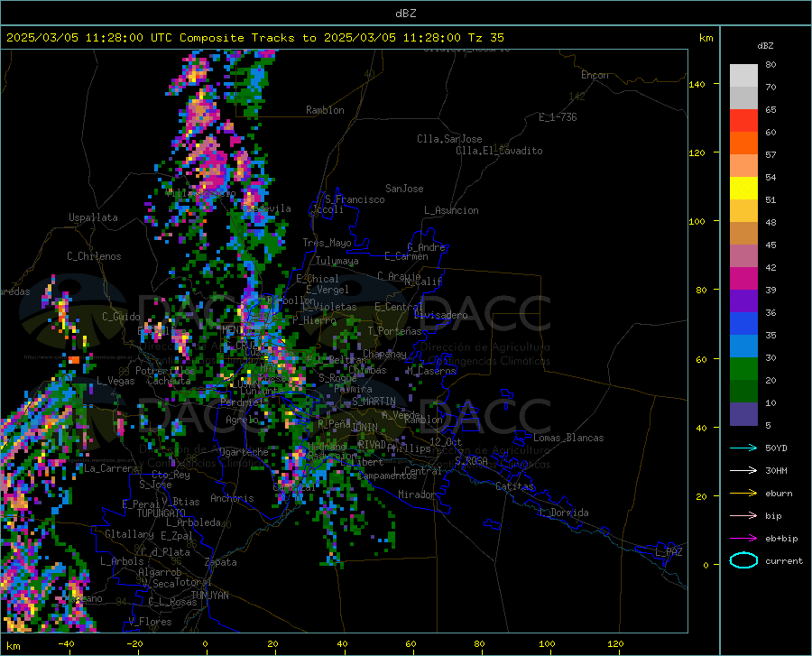This screenshot has width=812, height=656.
Task: Click the cyan 'current' ellipse symbol
Action: coord(743,560)
